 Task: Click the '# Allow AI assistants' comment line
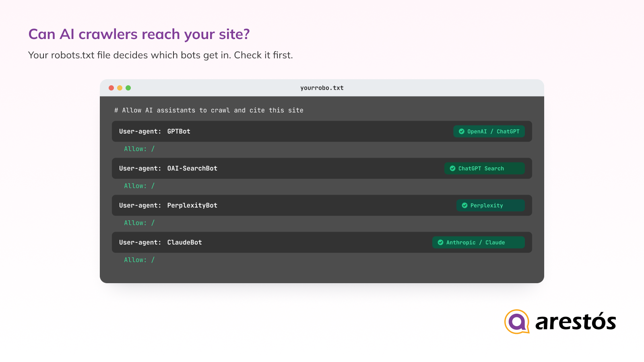tap(209, 110)
